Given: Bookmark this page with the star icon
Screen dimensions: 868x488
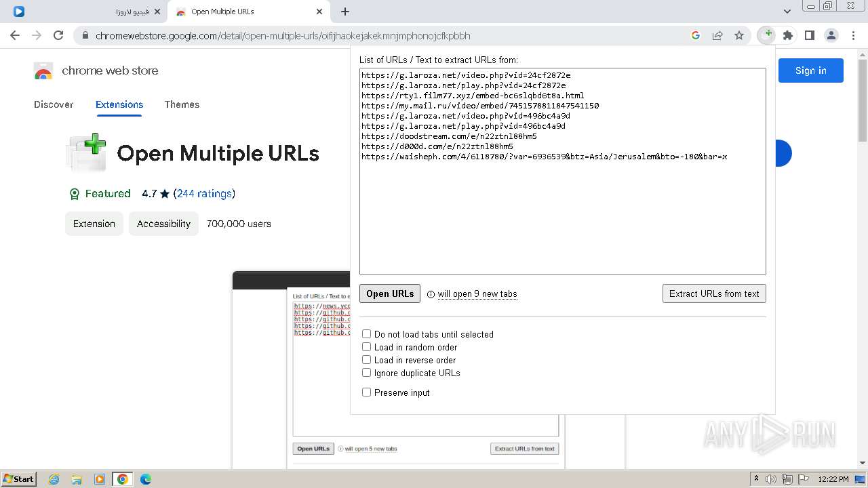Looking at the screenshot, I should tap(739, 35).
